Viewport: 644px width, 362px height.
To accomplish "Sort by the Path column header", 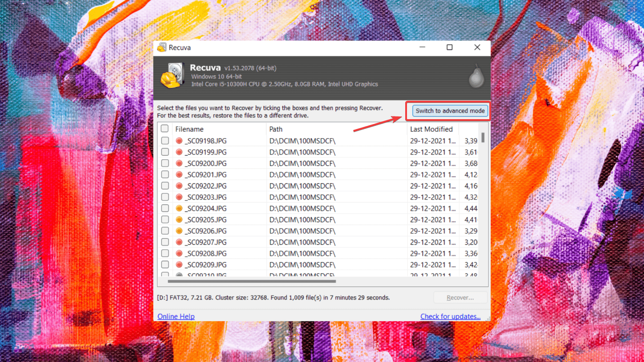I will [337, 129].
